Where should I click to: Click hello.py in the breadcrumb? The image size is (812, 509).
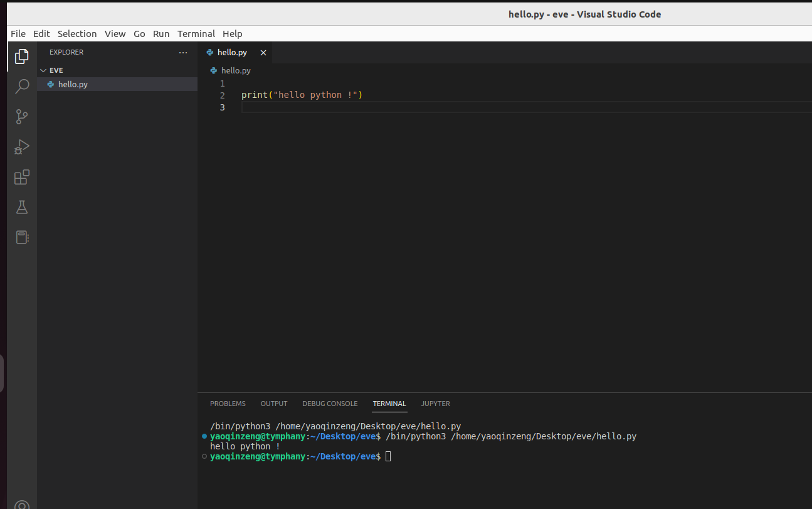pos(236,71)
